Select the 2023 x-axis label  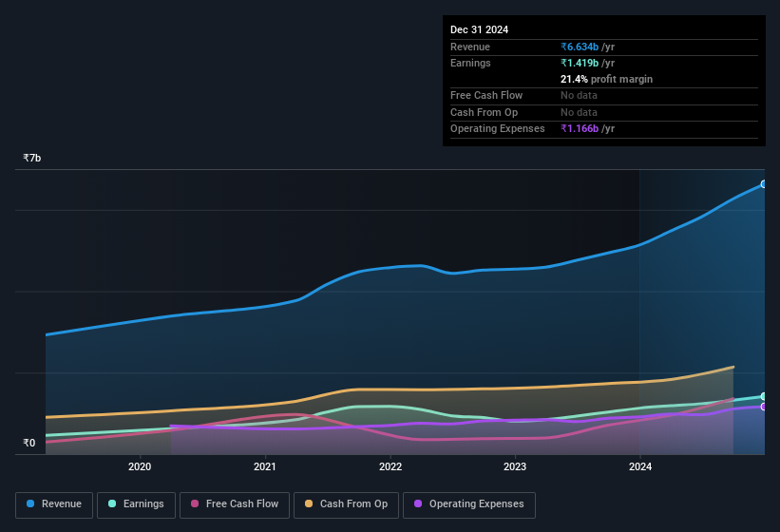(515, 466)
